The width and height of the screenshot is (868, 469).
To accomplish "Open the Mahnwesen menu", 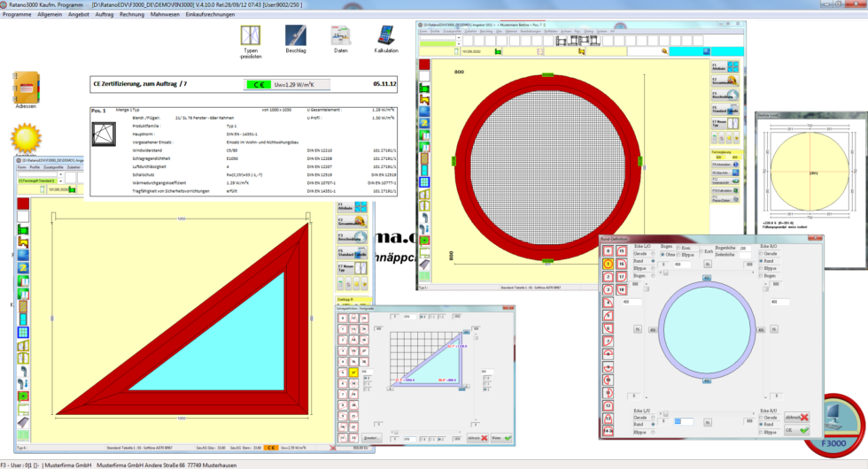I will point(165,14).
